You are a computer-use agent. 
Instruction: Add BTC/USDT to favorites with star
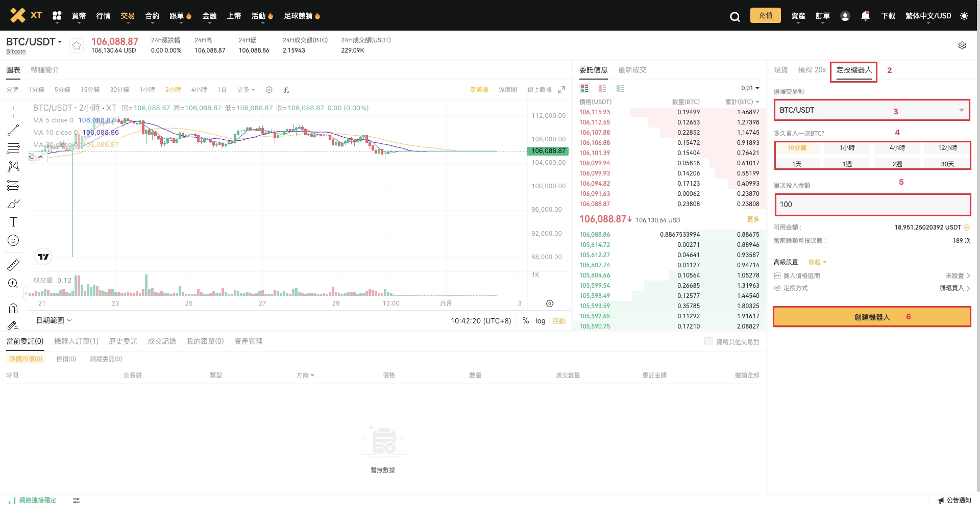tap(77, 45)
